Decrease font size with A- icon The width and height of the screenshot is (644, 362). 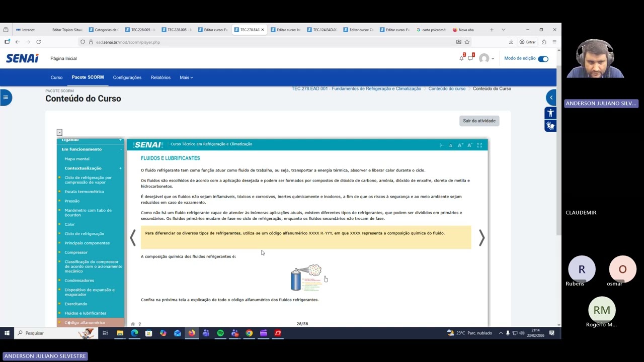point(470,145)
